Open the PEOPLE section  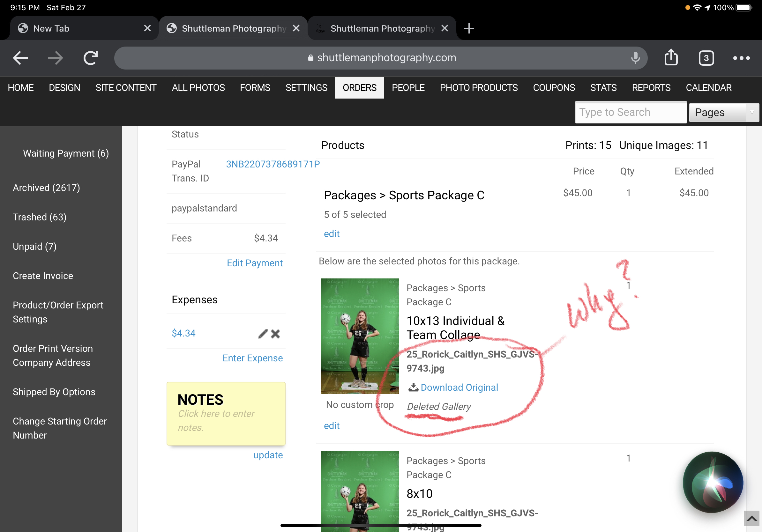408,88
